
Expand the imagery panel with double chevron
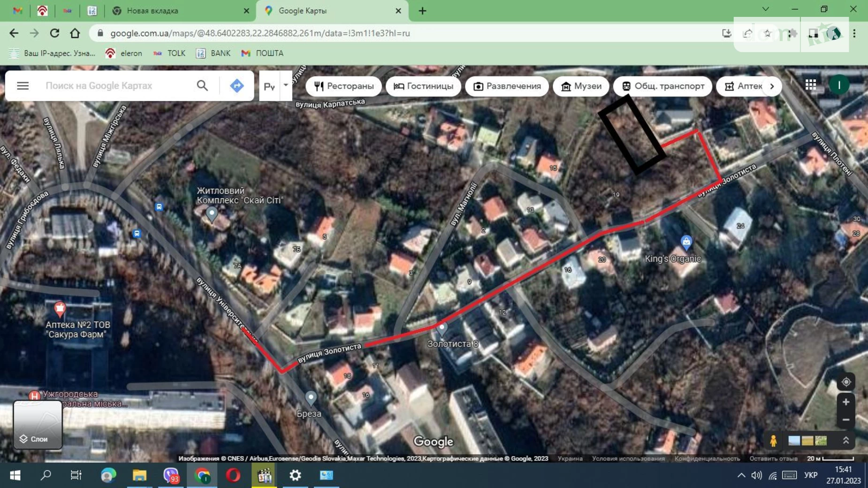pos(845,441)
